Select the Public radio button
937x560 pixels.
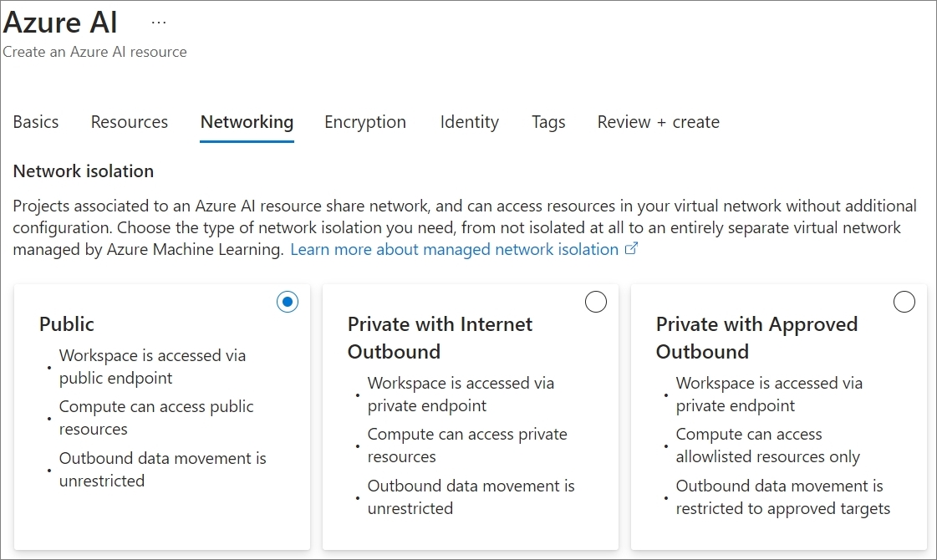pos(288,303)
